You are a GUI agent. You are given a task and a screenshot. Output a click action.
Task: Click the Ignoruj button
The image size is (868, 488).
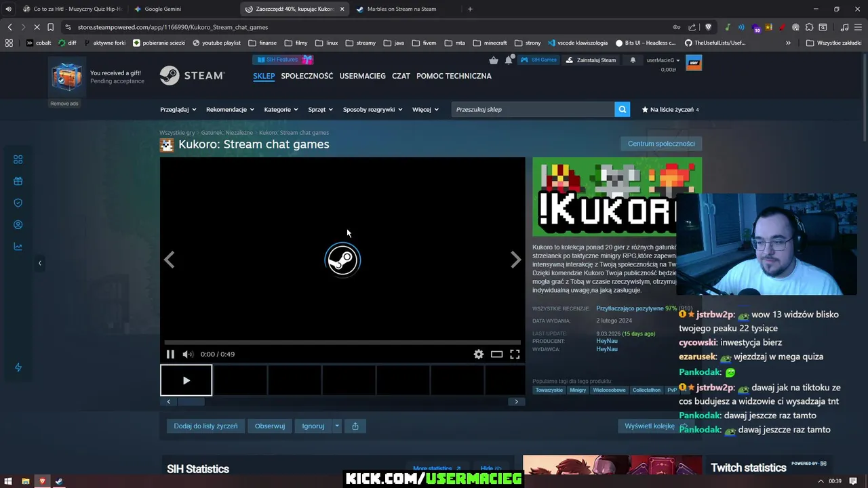click(x=313, y=426)
